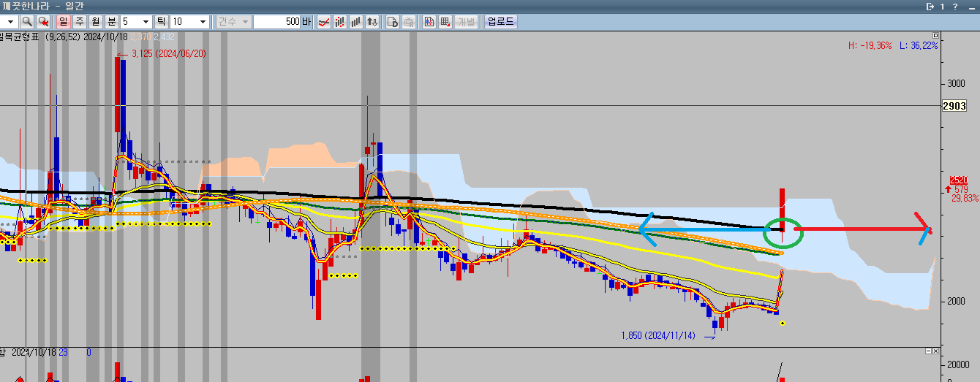Click the magnifier stock search icon
Image resolution: width=980 pixels, height=382 pixels.
(27, 22)
